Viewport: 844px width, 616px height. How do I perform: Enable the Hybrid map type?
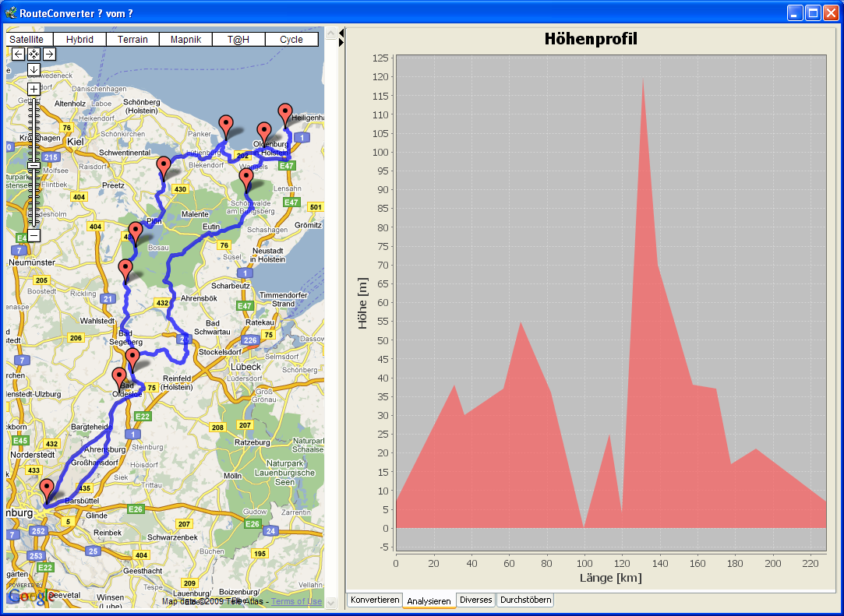[79, 39]
